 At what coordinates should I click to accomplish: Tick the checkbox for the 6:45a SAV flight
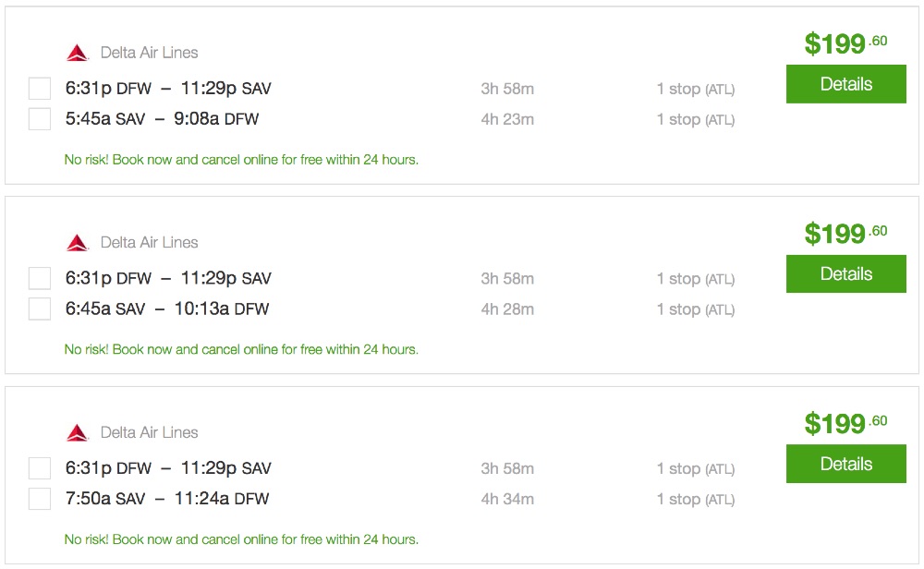(40, 309)
